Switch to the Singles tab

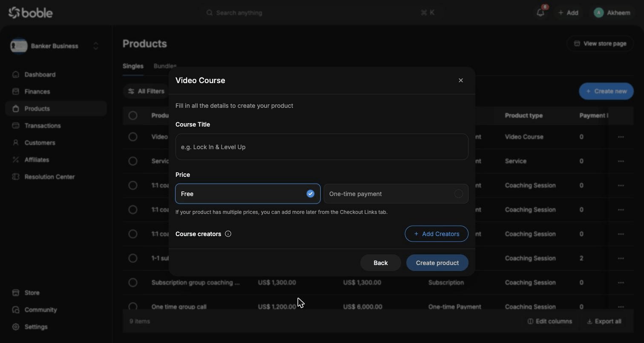pyautogui.click(x=133, y=66)
